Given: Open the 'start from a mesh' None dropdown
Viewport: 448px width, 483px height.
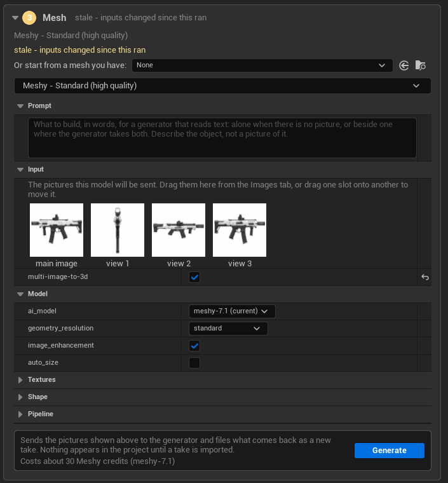Looking at the screenshot, I should pyautogui.click(x=262, y=65).
